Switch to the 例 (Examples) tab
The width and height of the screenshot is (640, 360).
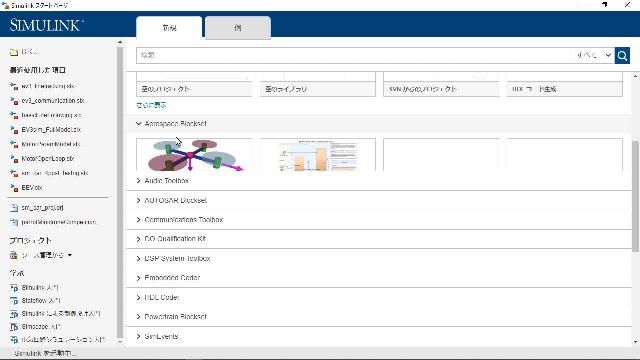pos(238,28)
